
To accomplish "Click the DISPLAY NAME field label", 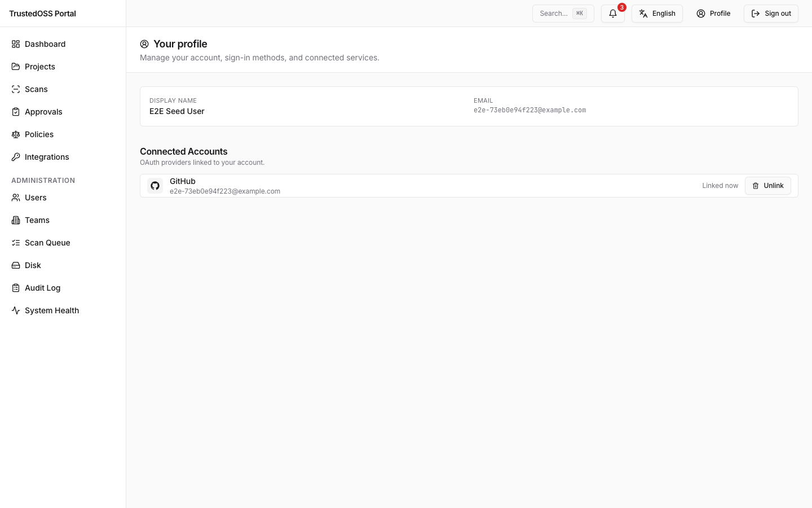I will [x=173, y=100].
